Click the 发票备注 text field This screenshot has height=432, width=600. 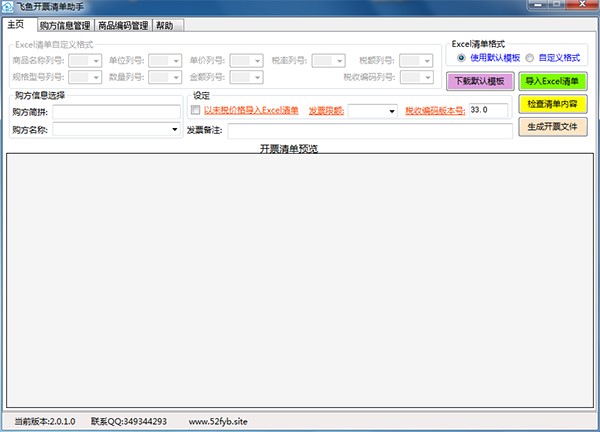coord(369,130)
